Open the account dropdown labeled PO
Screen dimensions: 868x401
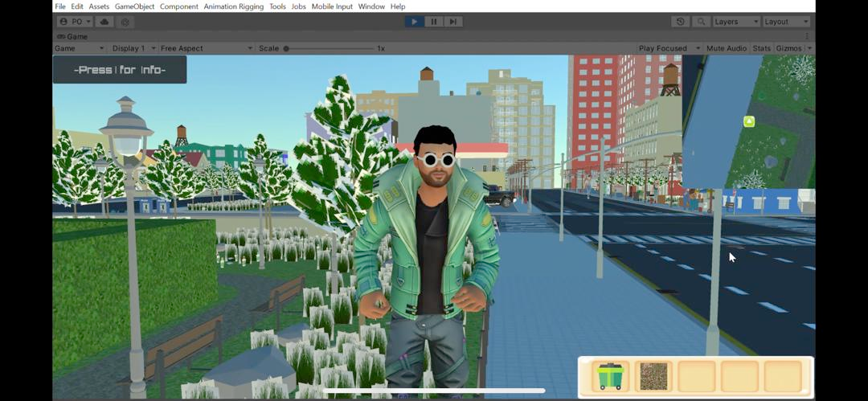coord(75,22)
